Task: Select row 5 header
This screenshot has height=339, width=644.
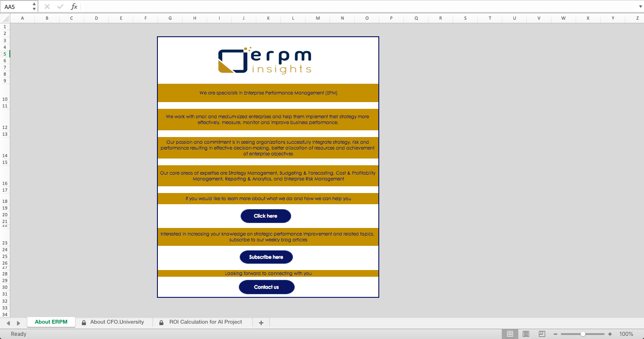Action: pos(5,54)
